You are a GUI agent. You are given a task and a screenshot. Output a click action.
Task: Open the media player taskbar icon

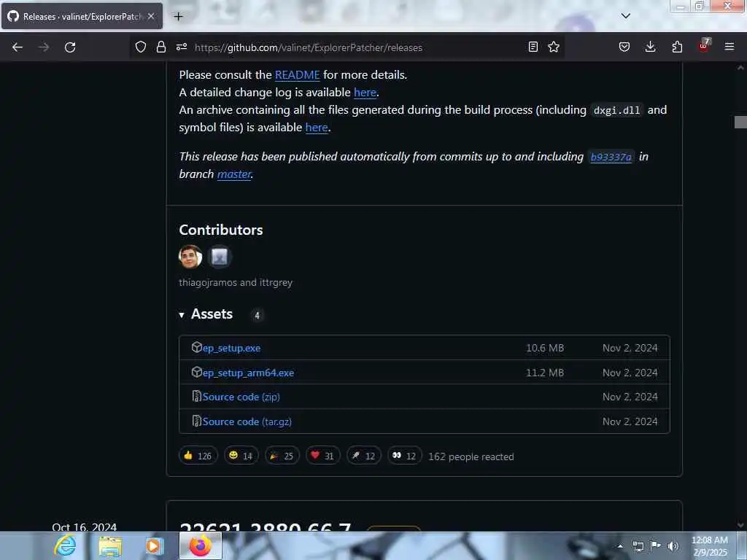coord(154,545)
